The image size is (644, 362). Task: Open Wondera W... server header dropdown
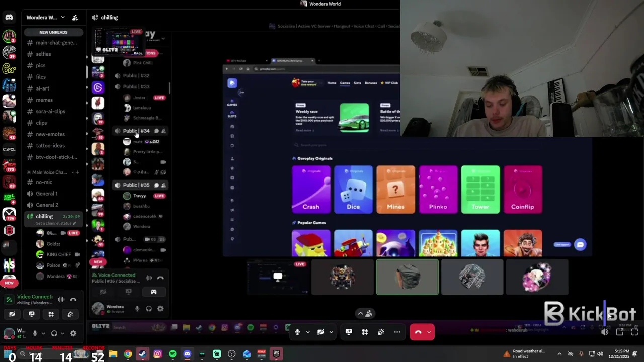[46, 18]
